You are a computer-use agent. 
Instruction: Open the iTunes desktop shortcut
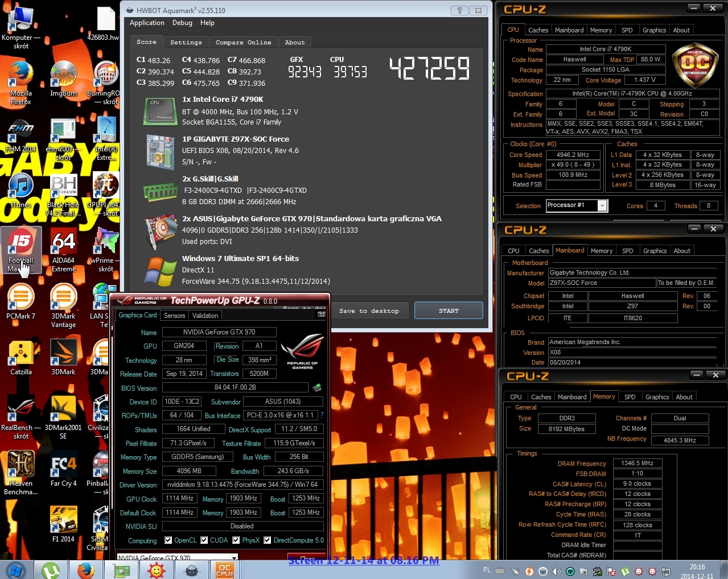coord(21,191)
